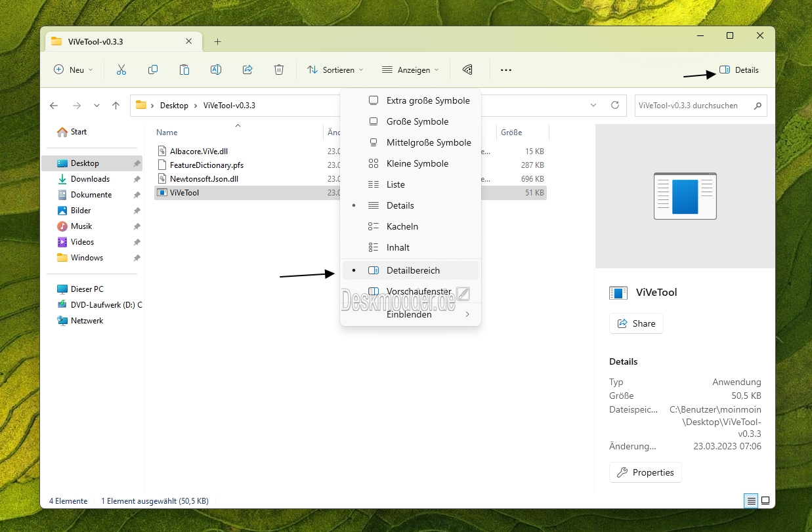
Task: Open the Sortieren dropdown
Action: 335,70
